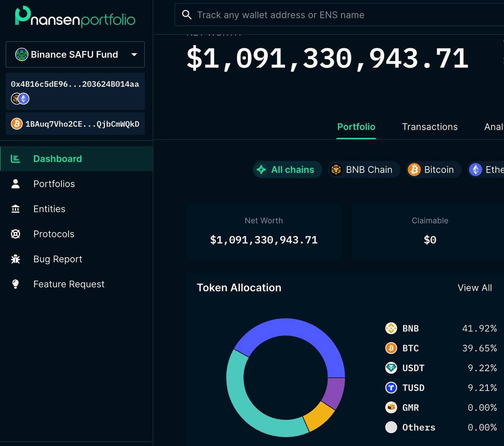Click View All in Token Allocation
This screenshot has width=504, height=446.
(x=474, y=288)
